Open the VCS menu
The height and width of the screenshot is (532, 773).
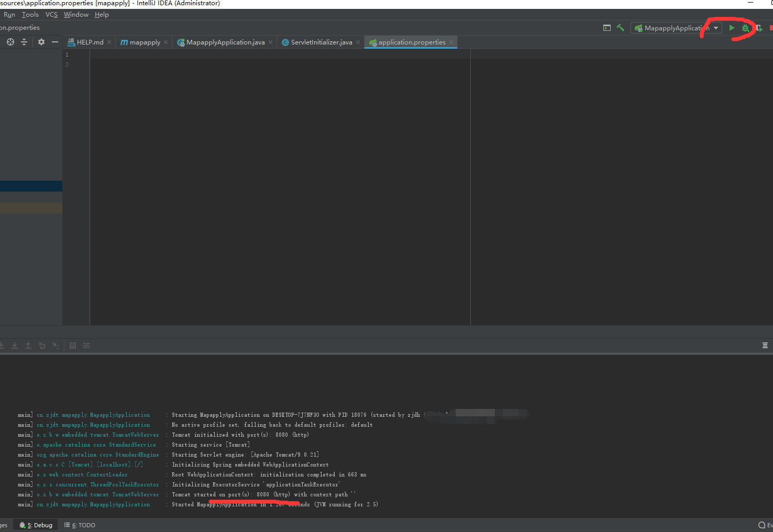tap(51, 15)
